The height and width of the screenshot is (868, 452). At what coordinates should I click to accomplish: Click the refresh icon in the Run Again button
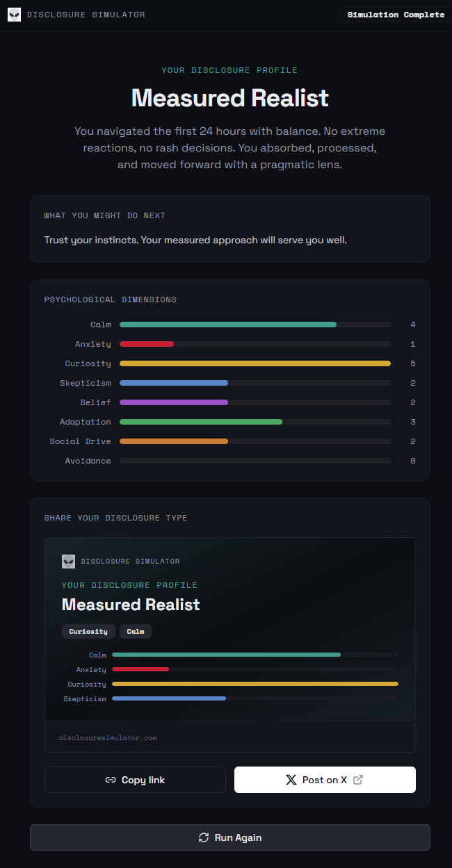click(x=204, y=837)
